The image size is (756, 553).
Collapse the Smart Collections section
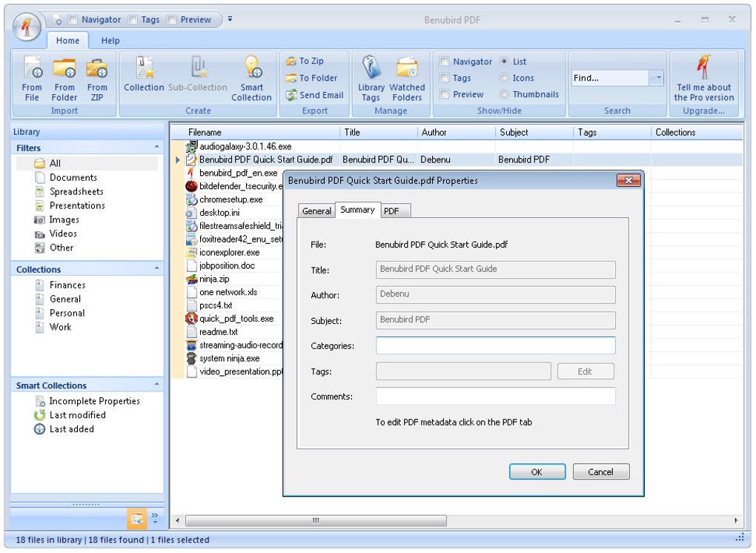click(x=156, y=384)
